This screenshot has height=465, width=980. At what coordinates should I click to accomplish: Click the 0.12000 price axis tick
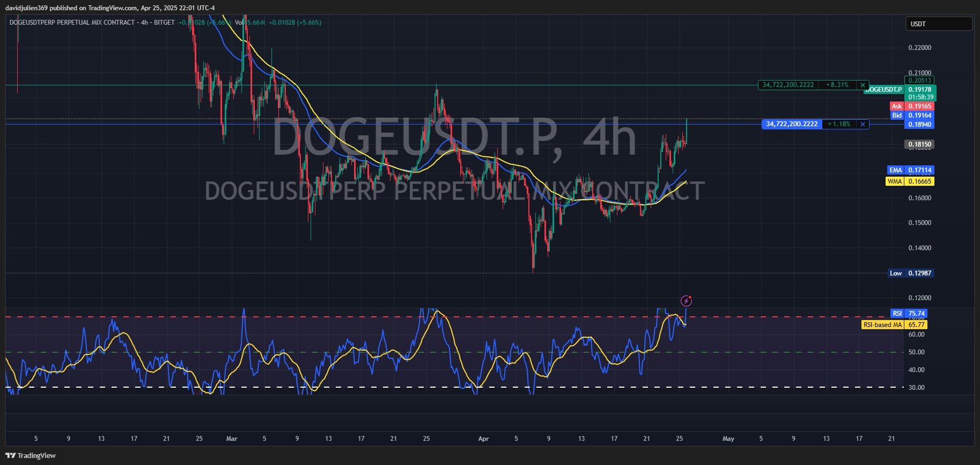coord(920,298)
